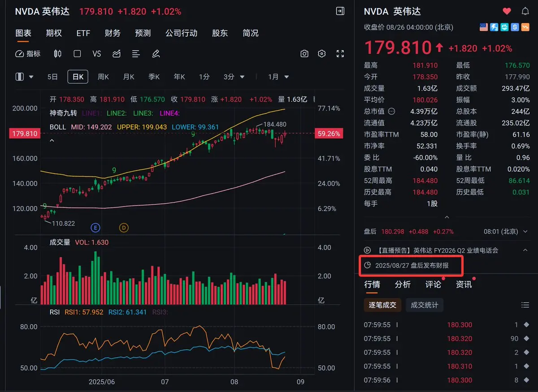
Task: Open the ETF tab
Action: coord(83,33)
